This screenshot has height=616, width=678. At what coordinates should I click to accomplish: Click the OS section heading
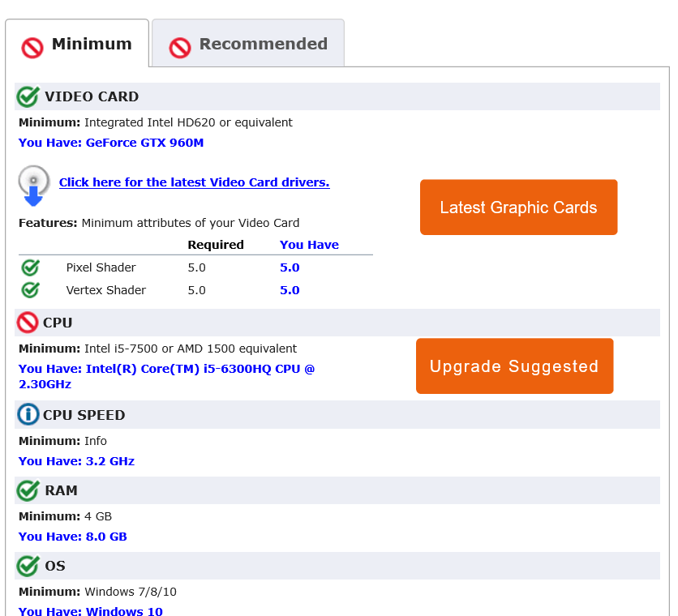click(55, 566)
